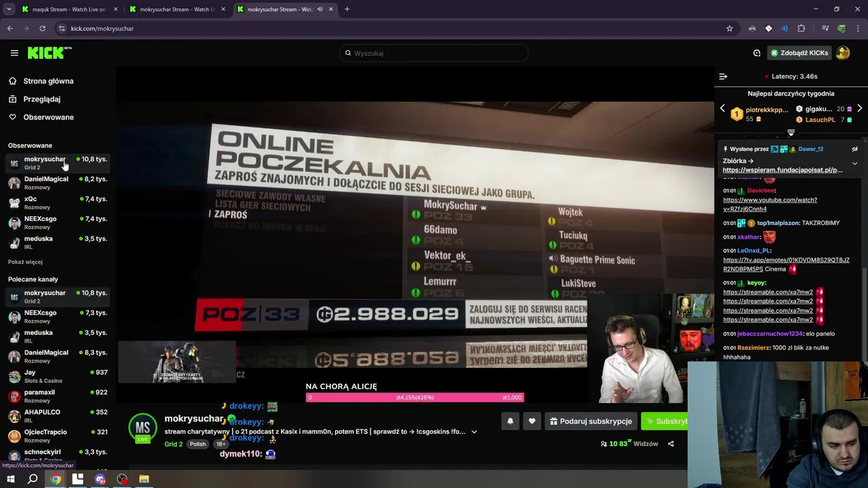Open Windows taskbar search
This screenshot has width=868, height=488.
click(33, 480)
